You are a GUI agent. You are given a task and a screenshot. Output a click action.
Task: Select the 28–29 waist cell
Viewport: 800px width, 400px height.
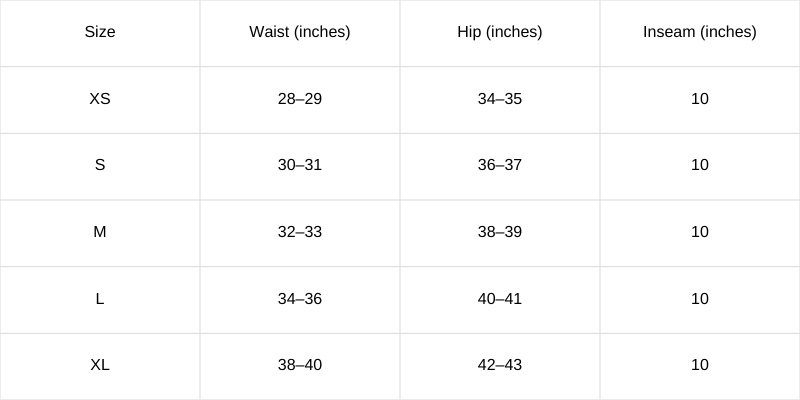300,99
